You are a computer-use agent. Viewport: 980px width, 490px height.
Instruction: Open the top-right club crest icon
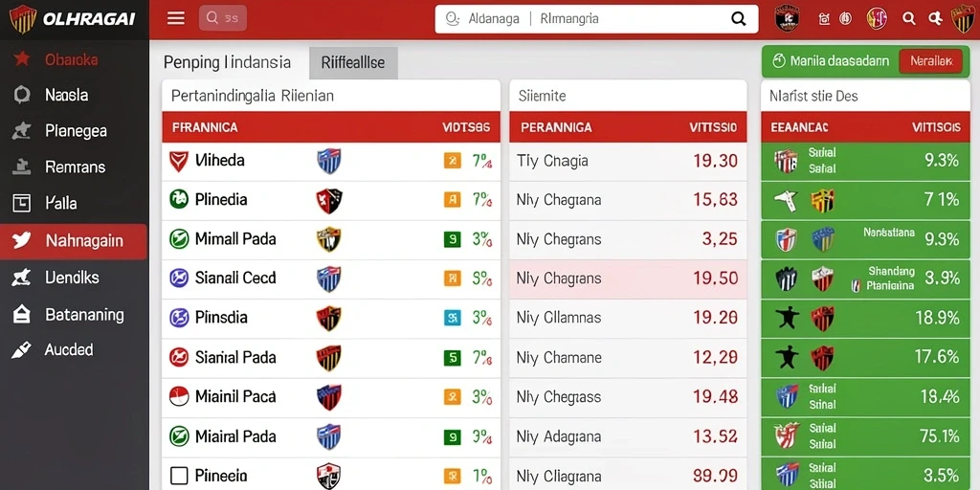pyautogui.click(x=963, y=18)
